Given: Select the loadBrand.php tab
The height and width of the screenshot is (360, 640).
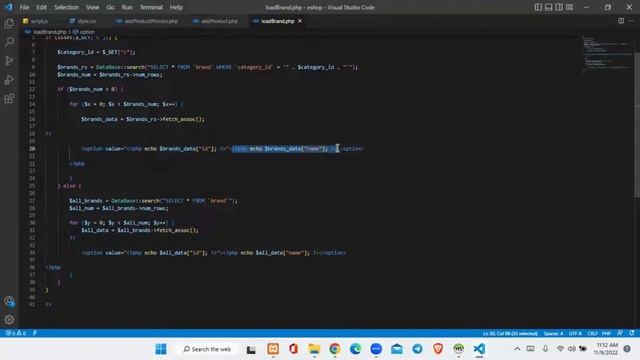Looking at the screenshot, I should [x=278, y=21].
